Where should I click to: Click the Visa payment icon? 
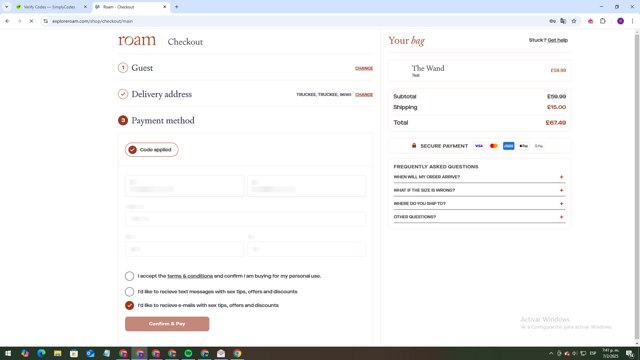[479, 146]
